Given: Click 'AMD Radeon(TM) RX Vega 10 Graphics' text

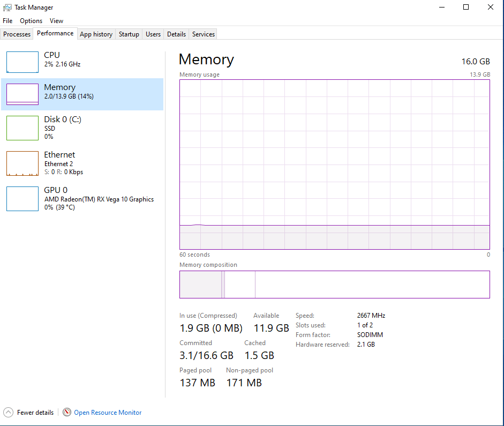Looking at the screenshot, I should 99,199.
